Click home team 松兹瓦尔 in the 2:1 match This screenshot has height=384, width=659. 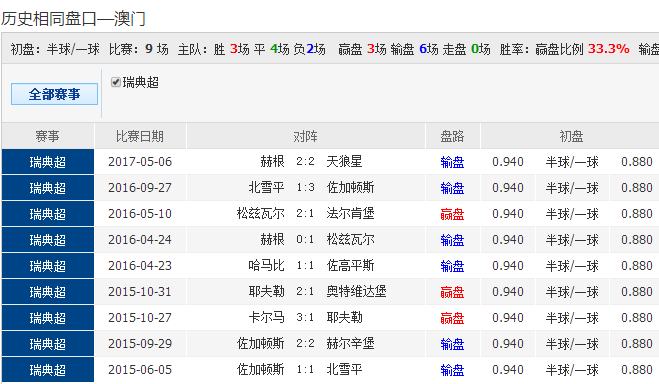point(261,213)
